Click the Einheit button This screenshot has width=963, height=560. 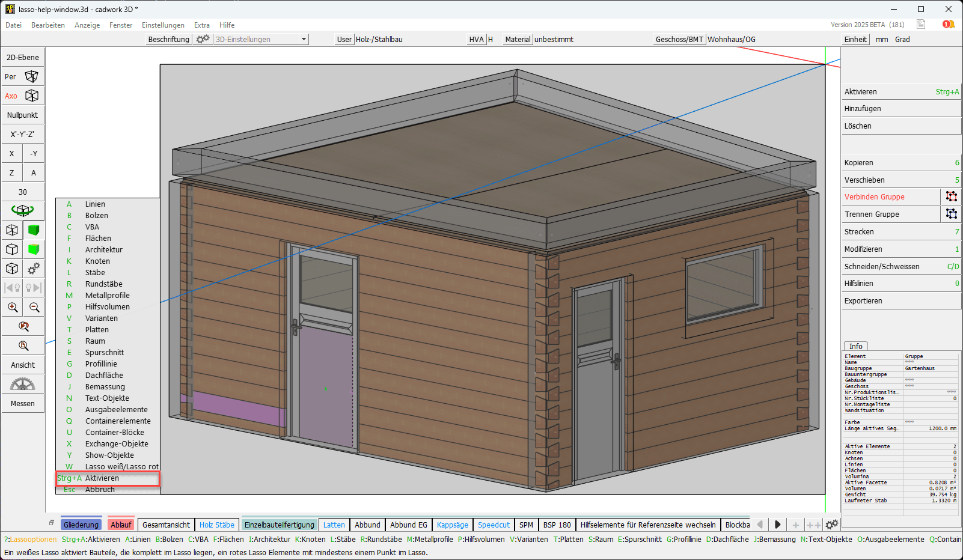(x=855, y=39)
